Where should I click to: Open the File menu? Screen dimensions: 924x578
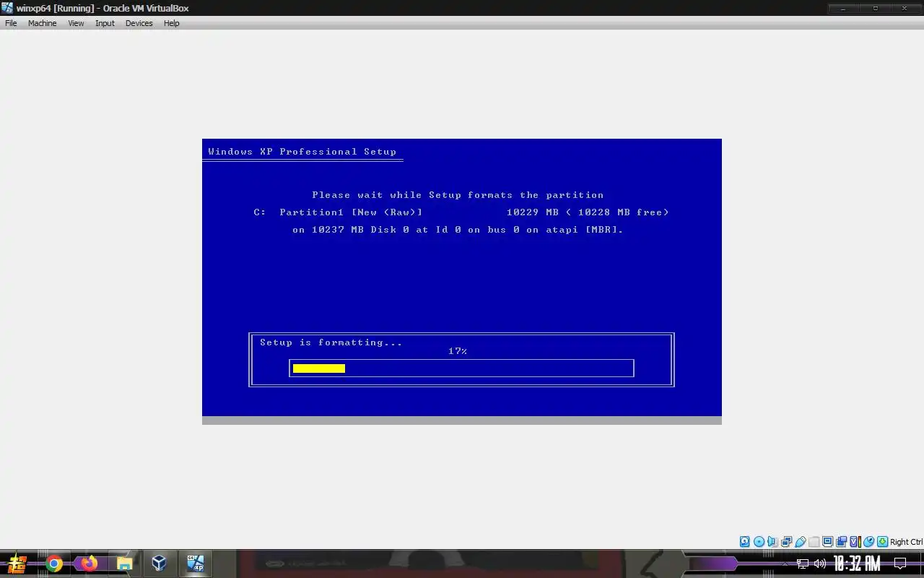pyautogui.click(x=11, y=23)
